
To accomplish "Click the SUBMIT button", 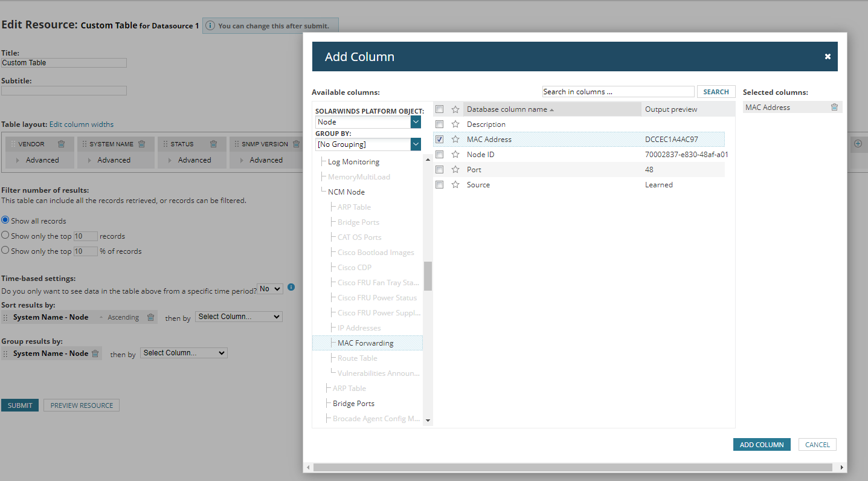I will [x=20, y=405].
